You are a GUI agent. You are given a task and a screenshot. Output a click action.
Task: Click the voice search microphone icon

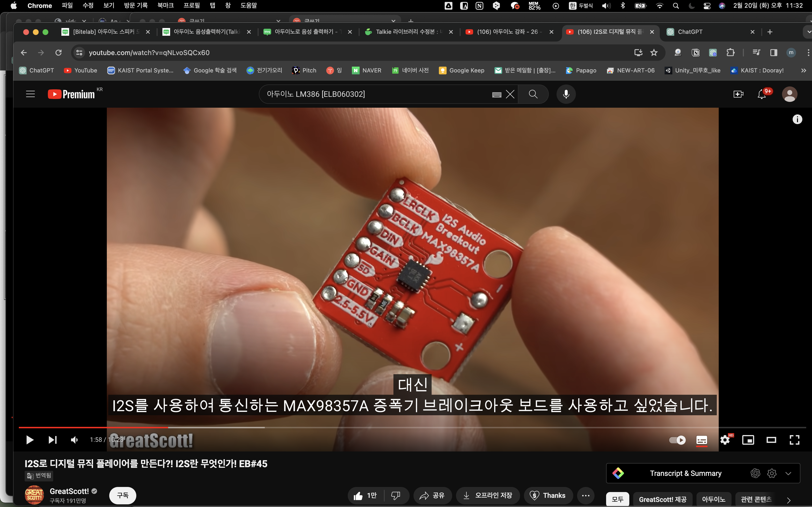pyautogui.click(x=566, y=94)
